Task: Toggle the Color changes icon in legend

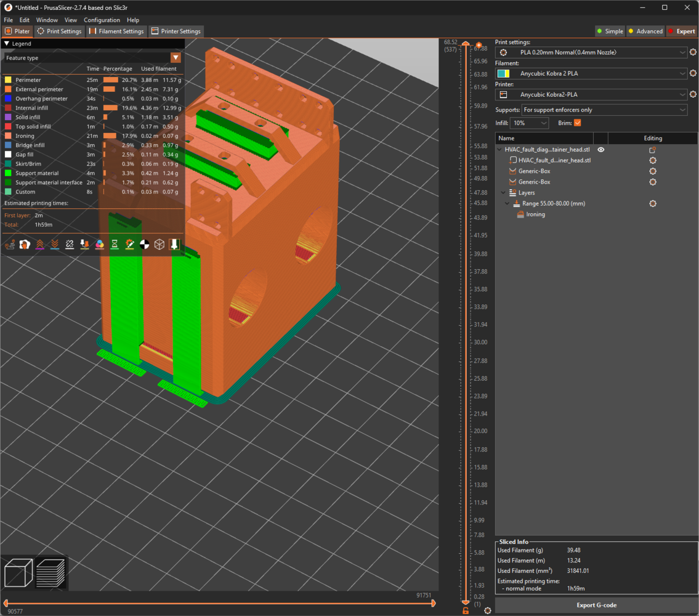Action: click(x=100, y=245)
